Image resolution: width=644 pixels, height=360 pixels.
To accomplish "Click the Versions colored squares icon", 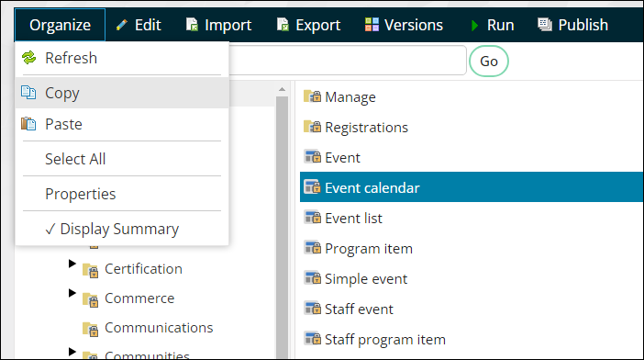I will [372, 25].
